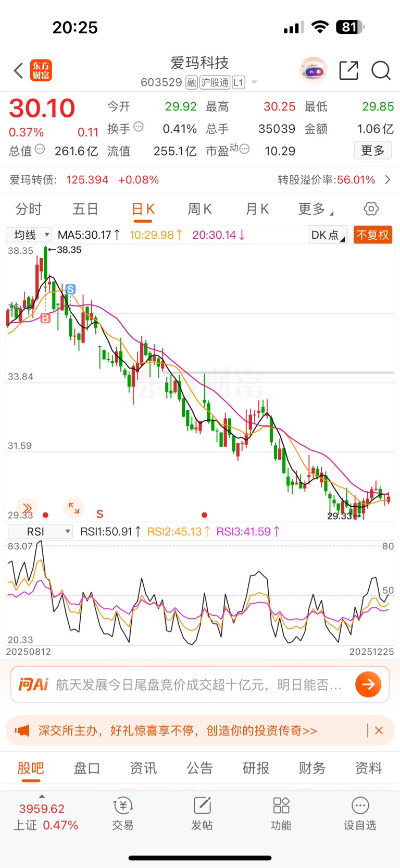Open the 均线 indicator dropdown
This screenshot has height=868, width=400.
coord(29,235)
